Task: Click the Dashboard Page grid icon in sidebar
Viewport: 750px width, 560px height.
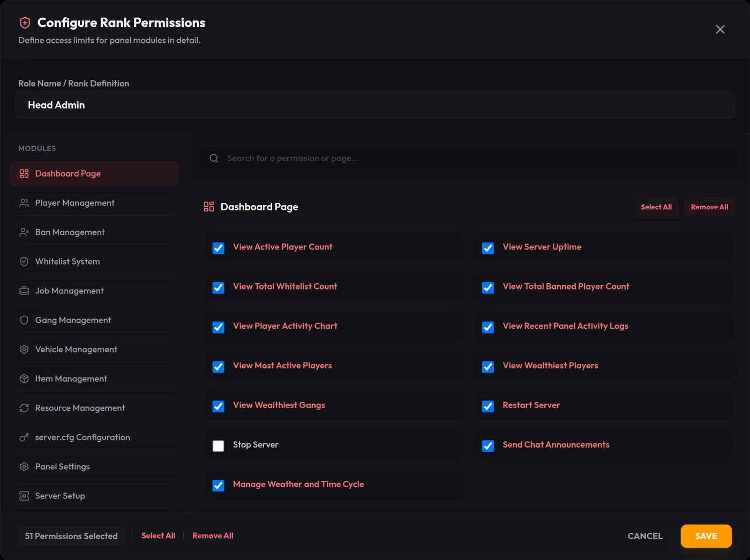Action: pos(24,173)
